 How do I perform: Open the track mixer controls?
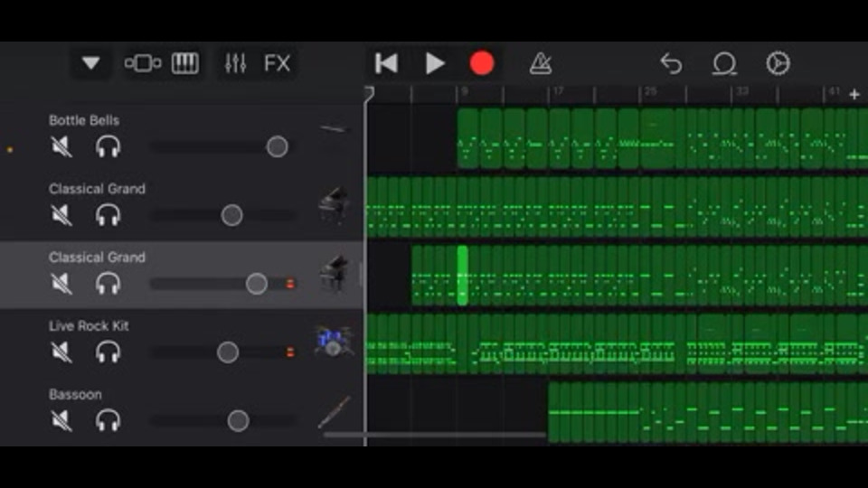pyautogui.click(x=235, y=63)
